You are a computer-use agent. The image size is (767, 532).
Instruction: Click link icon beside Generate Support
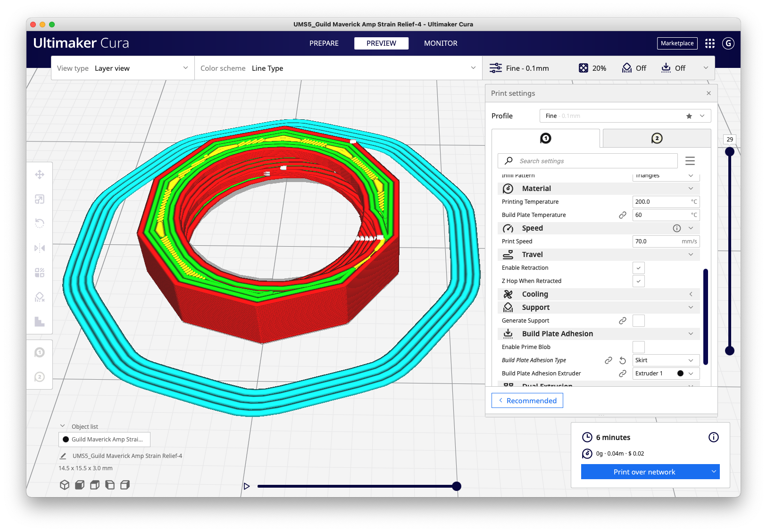point(623,321)
